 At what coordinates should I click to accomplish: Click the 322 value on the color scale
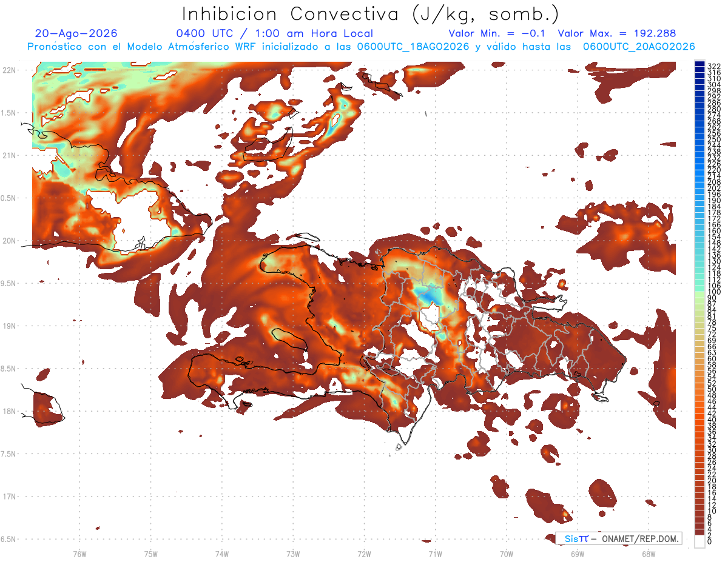click(x=714, y=65)
